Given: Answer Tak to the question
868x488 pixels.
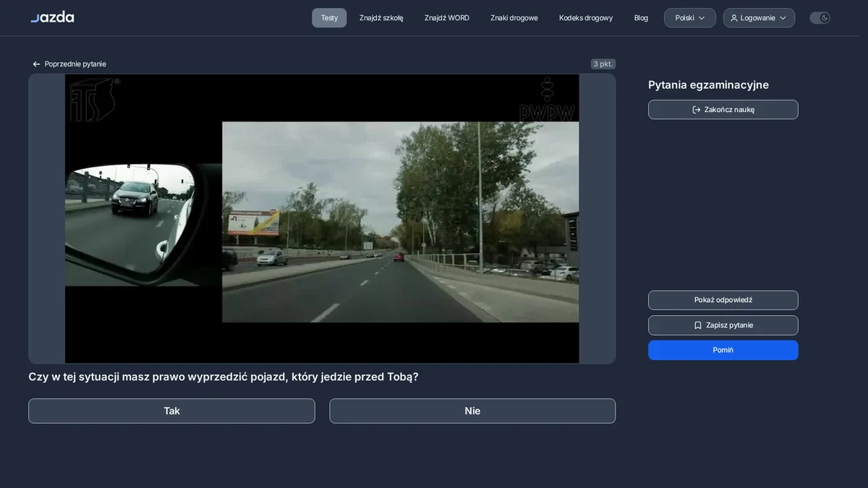Looking at the screenshot, I should (171, 411).
